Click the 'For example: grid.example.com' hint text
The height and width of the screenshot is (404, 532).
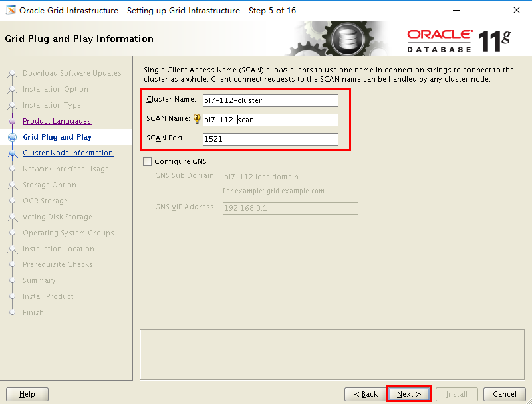click(x=273, y=191)
